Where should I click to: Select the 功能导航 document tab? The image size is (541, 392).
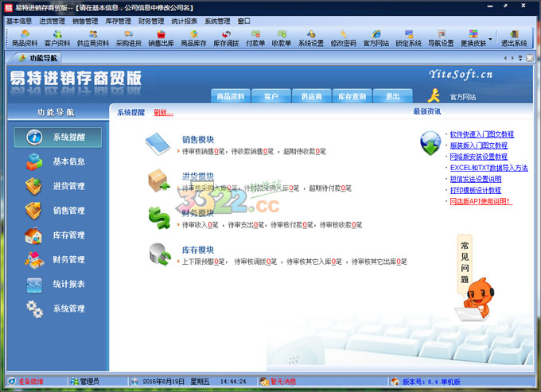37,58
